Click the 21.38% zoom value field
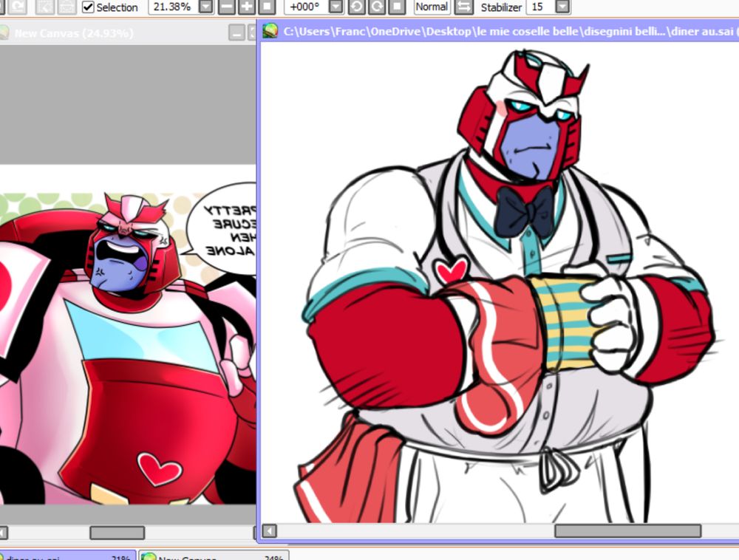The image size is (739, 560). 174,7
